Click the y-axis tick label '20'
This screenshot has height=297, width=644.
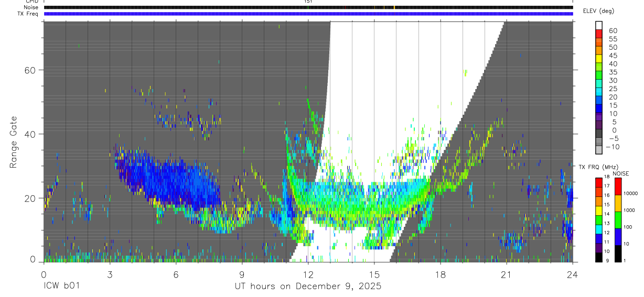[31, 198]
